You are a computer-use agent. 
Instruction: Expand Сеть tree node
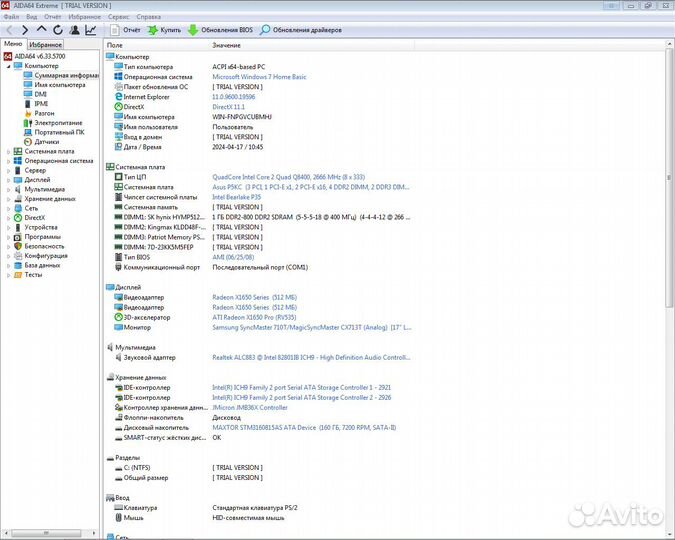pos(8,208)
